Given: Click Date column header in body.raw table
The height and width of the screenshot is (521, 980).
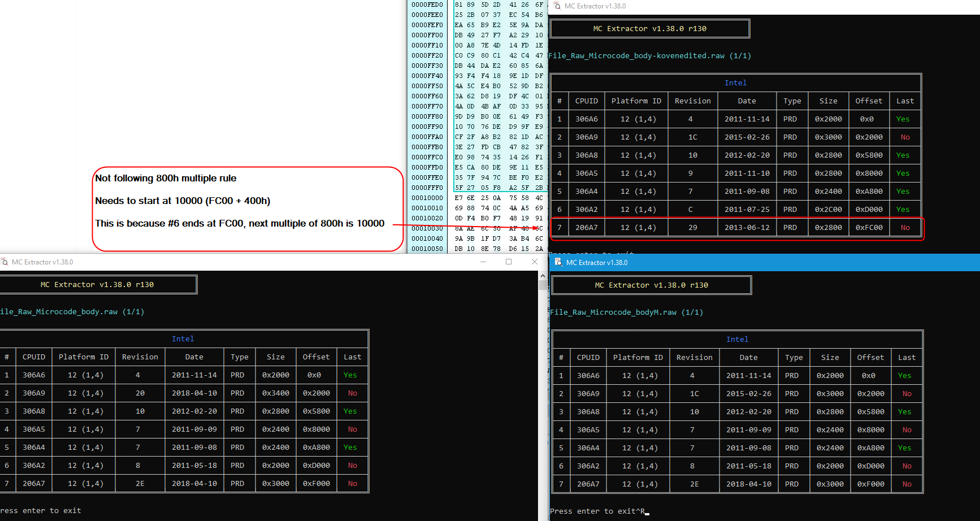Looking at the screenshot, I should pos(194,357).
